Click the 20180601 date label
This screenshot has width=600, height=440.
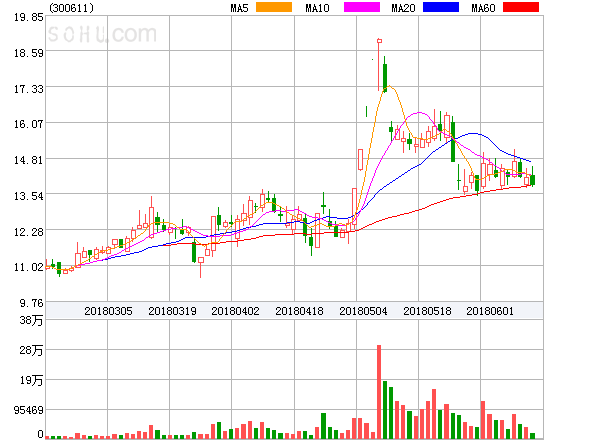pyautogui.click(x=490, y=311)
